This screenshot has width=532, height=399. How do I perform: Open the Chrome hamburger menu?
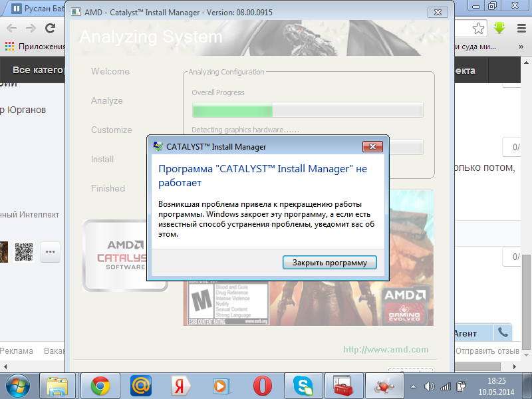click(521, 28)
